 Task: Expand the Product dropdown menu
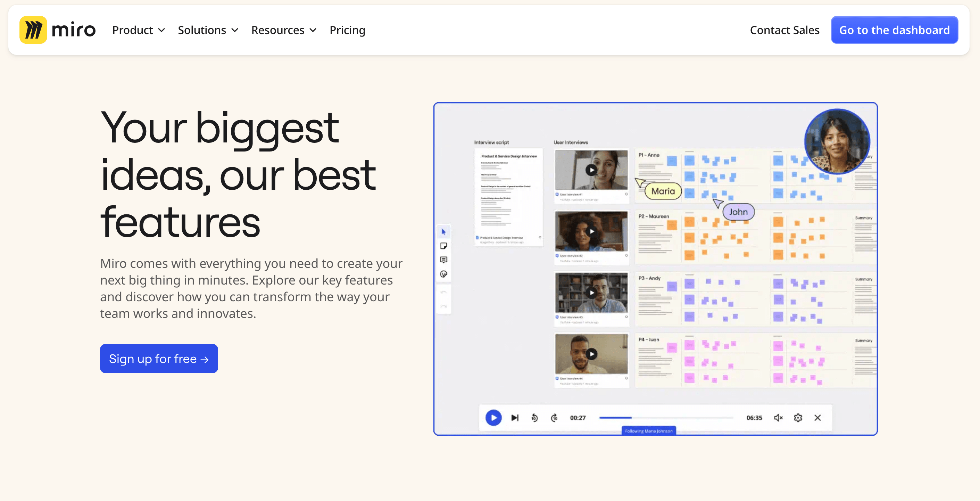point(139,30)
